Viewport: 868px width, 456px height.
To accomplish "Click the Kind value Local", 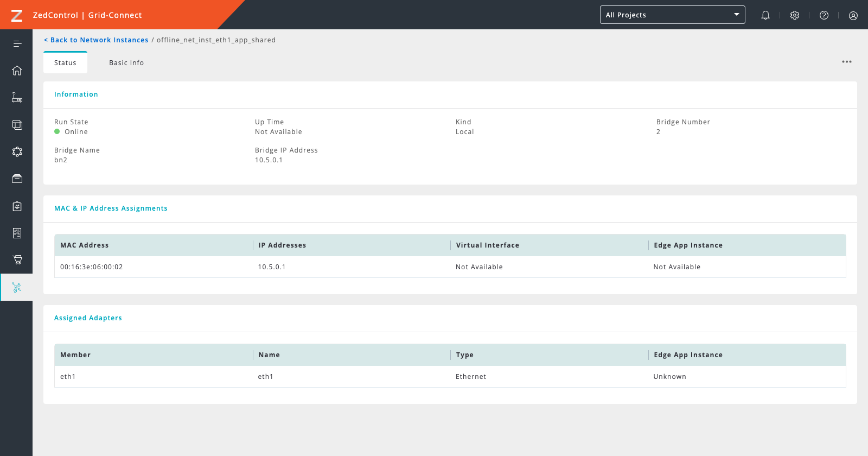I will [x=465, y=132].
